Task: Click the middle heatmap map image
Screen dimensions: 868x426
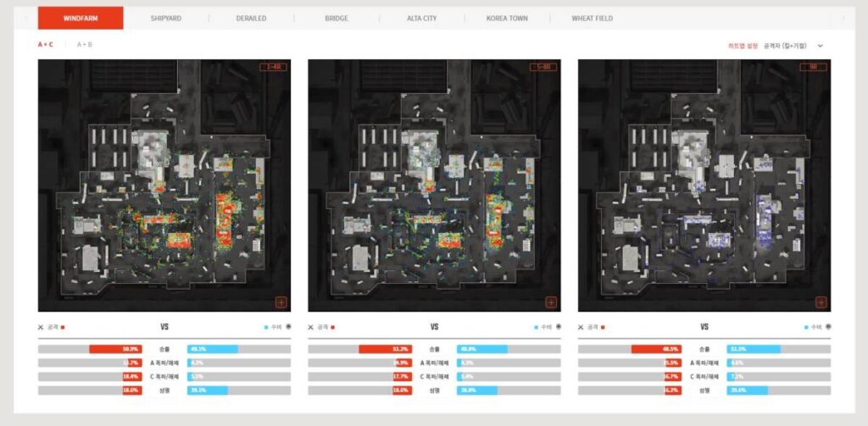Action: click(x=434, y=185)
